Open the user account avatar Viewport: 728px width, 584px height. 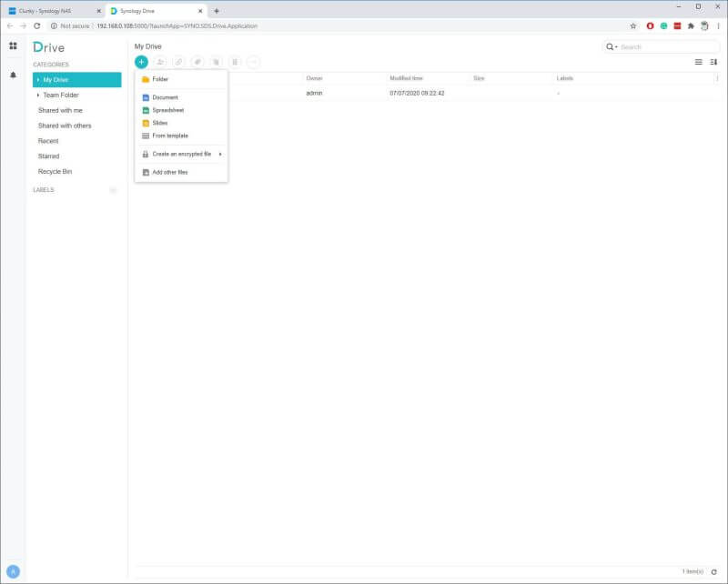13,571
